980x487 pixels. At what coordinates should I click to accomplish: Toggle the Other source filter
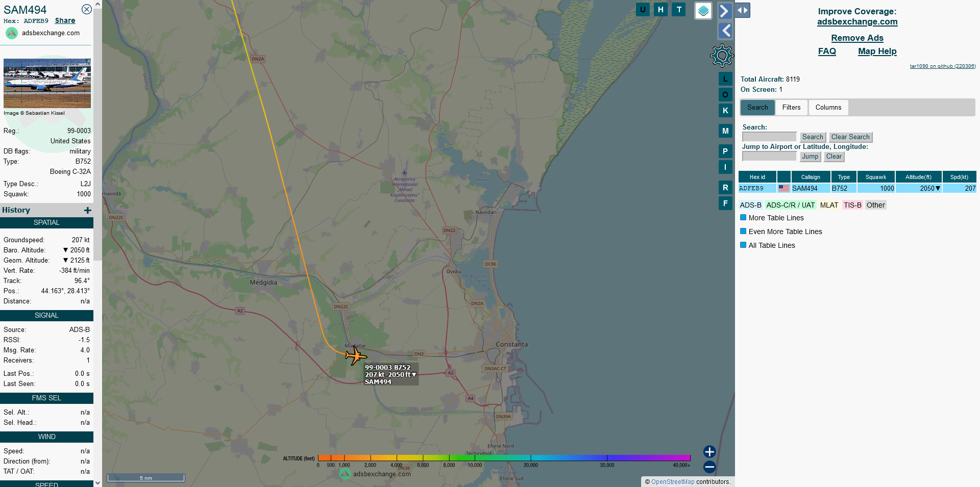pyautogui.click(x=875, y=205)
